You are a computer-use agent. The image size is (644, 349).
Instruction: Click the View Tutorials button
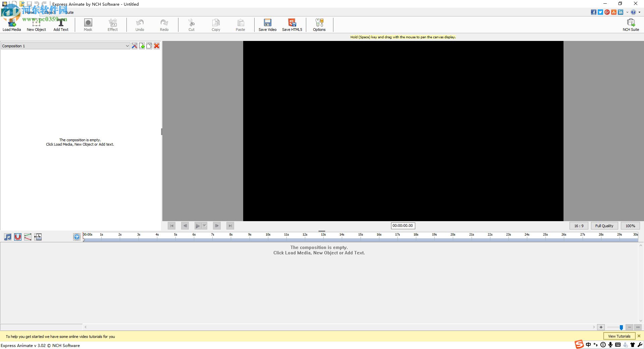click(619, 336)
